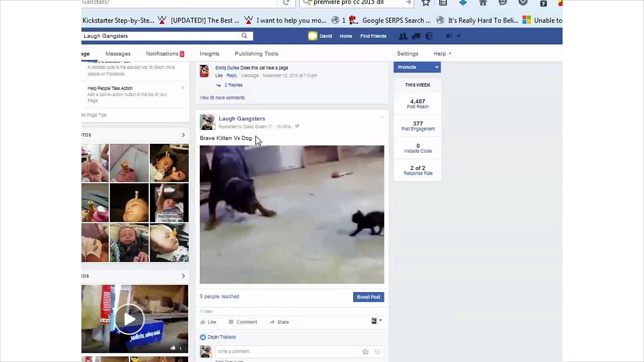Click the Laugh Gangsters post avatar
644x362 pixels.
pyautogui.click(x=207, y=122)
